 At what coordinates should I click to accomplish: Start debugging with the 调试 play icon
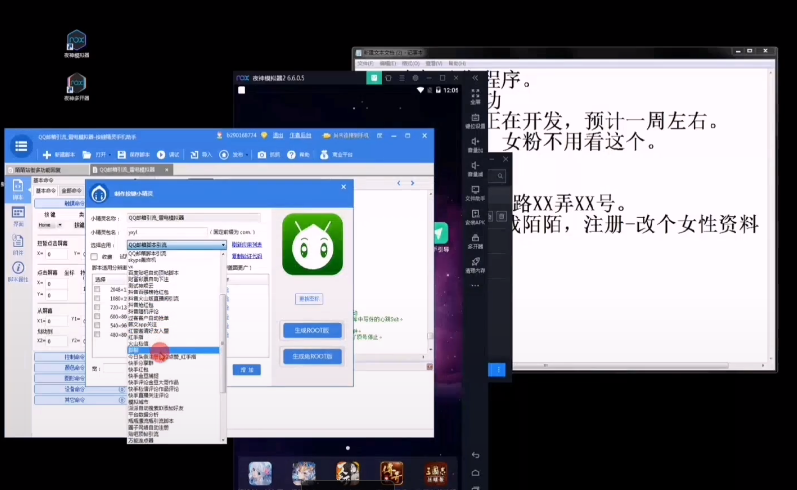[161, 155]
